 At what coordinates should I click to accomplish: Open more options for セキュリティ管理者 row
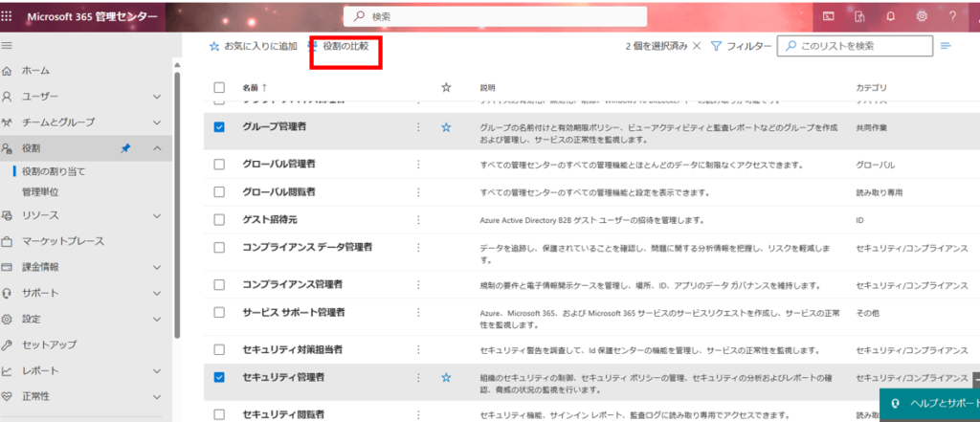(418, 378)
